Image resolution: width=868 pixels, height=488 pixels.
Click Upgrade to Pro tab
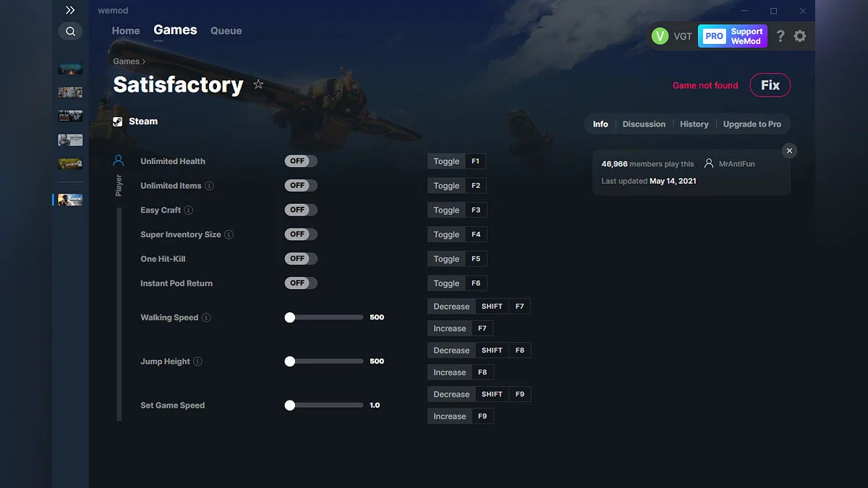(752, 124)
